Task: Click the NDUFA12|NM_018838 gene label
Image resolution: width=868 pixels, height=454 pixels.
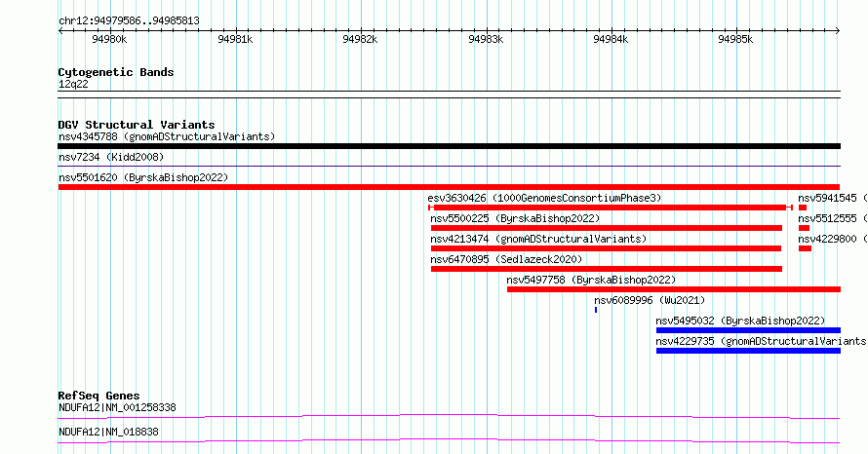Action: [x=108, y=432]
